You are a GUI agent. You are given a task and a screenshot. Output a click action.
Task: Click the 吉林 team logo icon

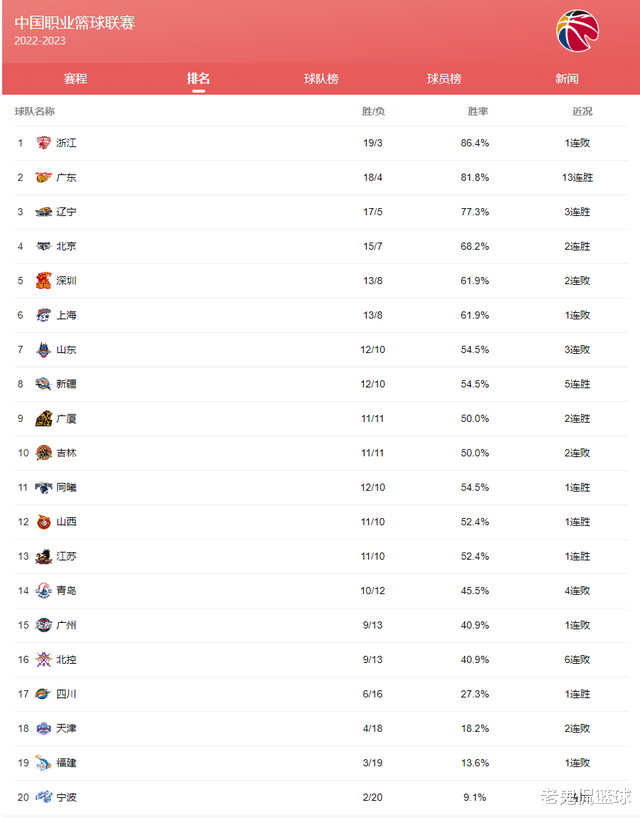tap(43, 452)
